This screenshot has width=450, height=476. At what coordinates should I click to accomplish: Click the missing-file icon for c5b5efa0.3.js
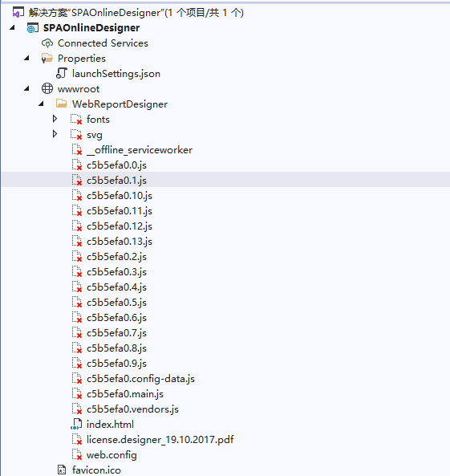77,271
